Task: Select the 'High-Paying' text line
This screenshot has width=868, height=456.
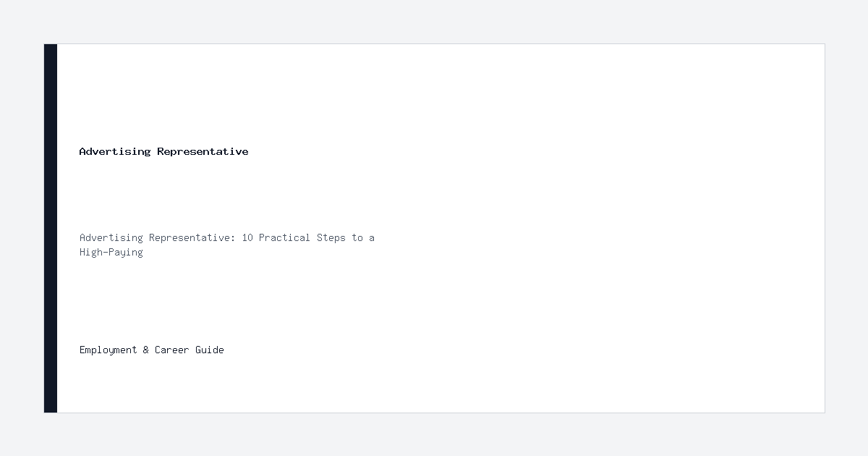Action: tap(111, 253)
